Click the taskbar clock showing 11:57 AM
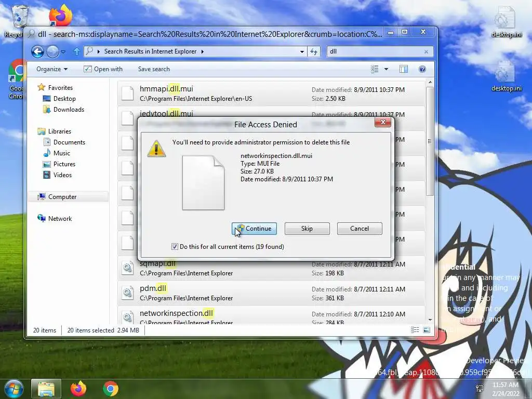The height and width of the screenshot is (399, 532). pyautogui.click(x=506, y=389)
